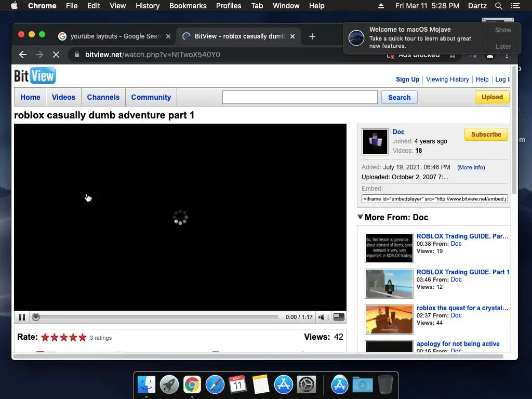
Task: Stop page loading with X button
Action: [56, 55]
